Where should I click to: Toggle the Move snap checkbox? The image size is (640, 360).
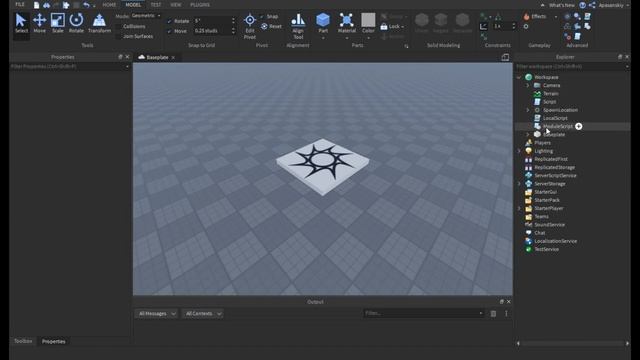point(170,31)
